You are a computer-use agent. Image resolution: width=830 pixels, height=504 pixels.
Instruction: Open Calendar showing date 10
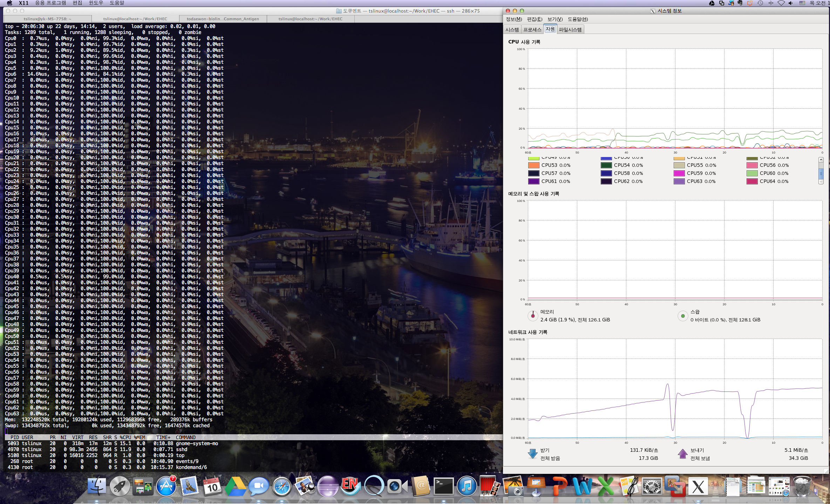click(x=212, y=486)
